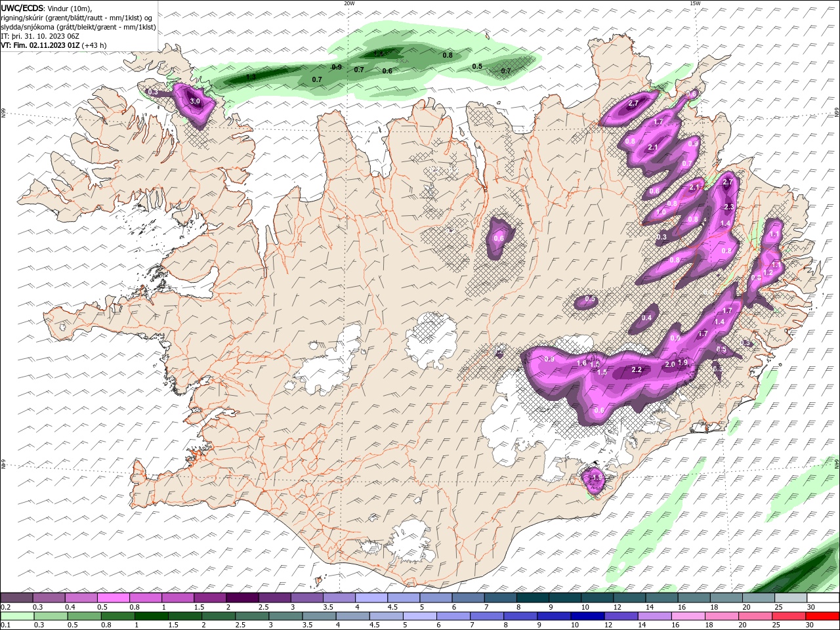Screen dimensions: 840x630
Task: Pick the 4 lavender swatch in upper scale
Action: pos(371,598)
